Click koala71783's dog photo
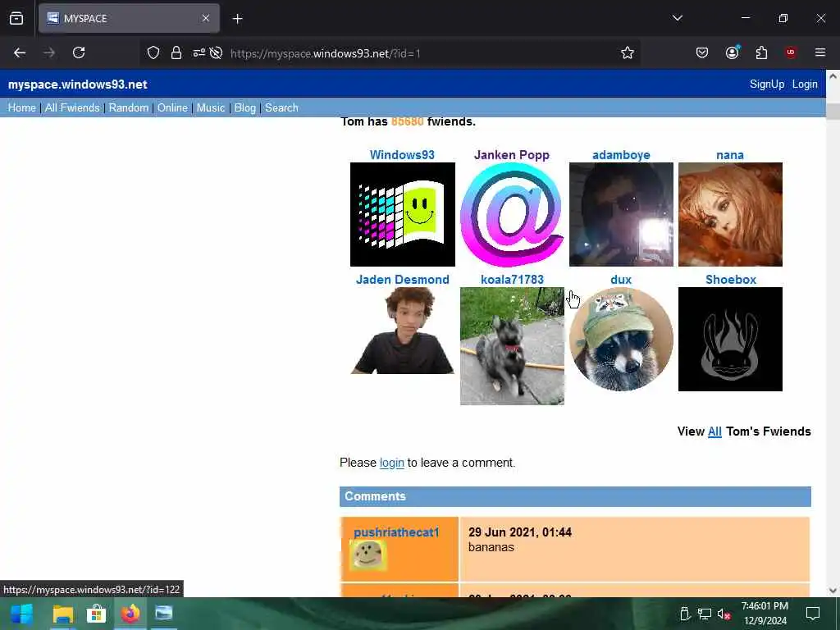Viewport: 840px width, 630px height. (x=512, y=346)
